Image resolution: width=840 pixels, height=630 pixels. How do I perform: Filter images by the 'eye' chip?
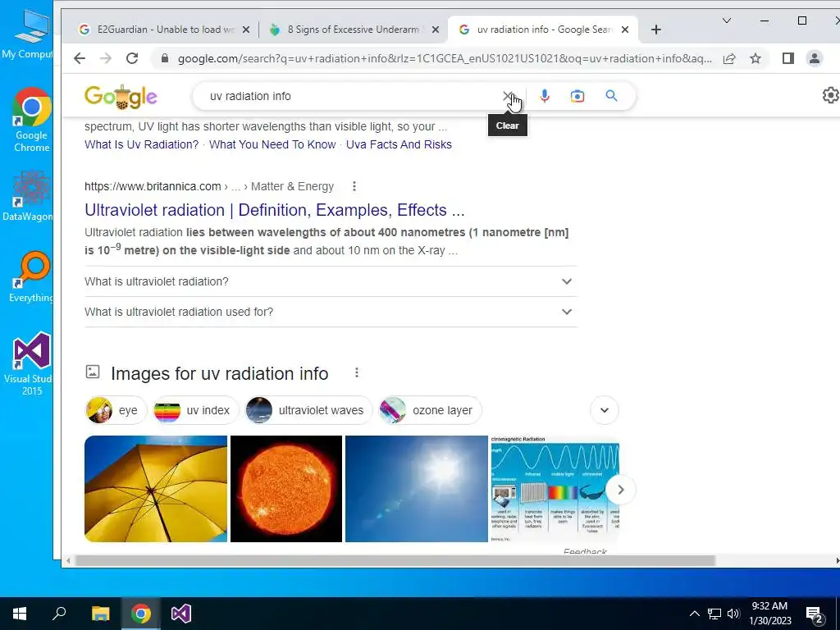115,410
